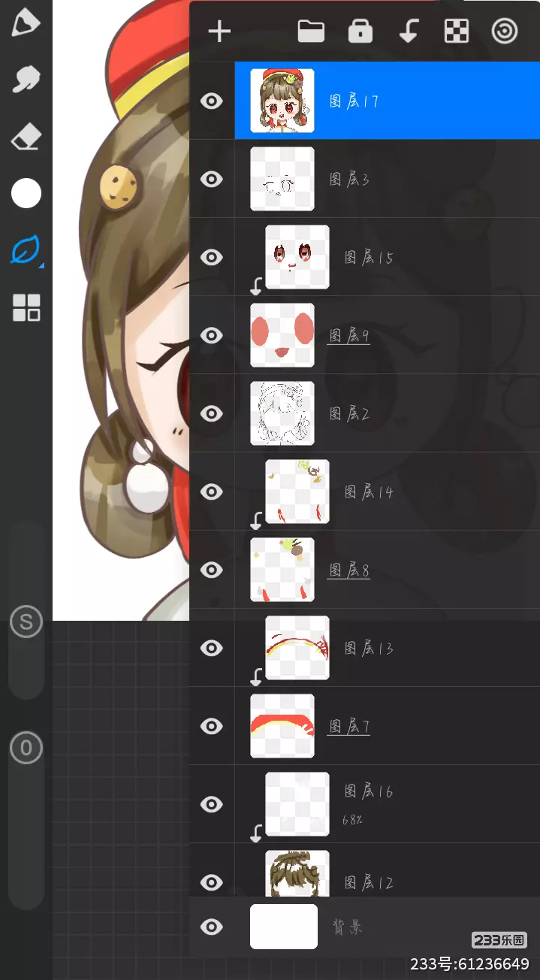The width and height of the screenshot is (540, 980).
Task: Select the smudge finger tool
Action: pos(26,79)
